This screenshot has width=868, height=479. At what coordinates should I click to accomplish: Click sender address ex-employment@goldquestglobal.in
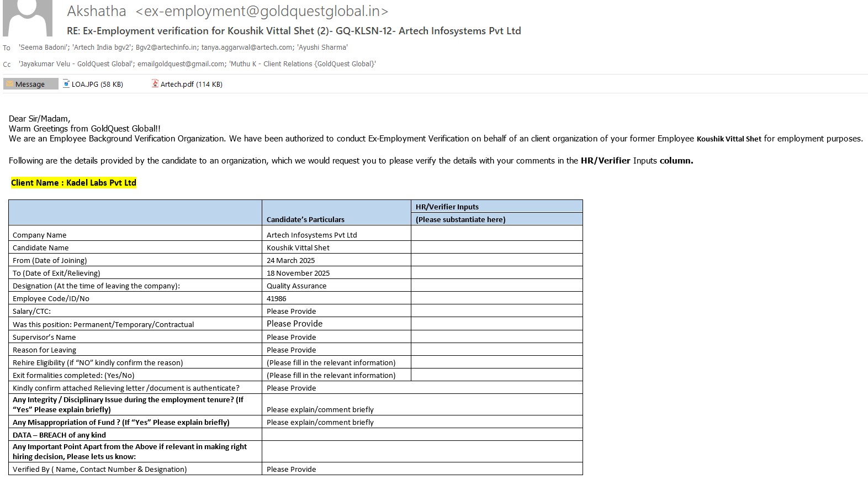pyautogui.click(x=262, y=11)
